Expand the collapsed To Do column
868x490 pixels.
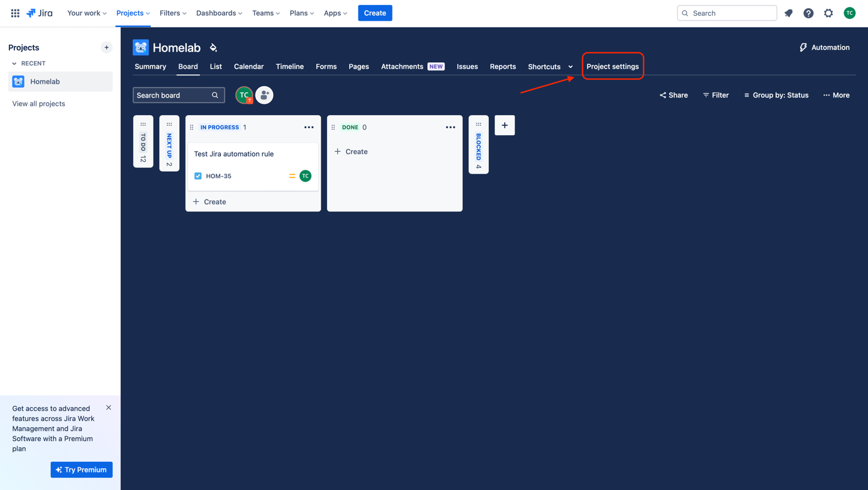coord(143,142)
